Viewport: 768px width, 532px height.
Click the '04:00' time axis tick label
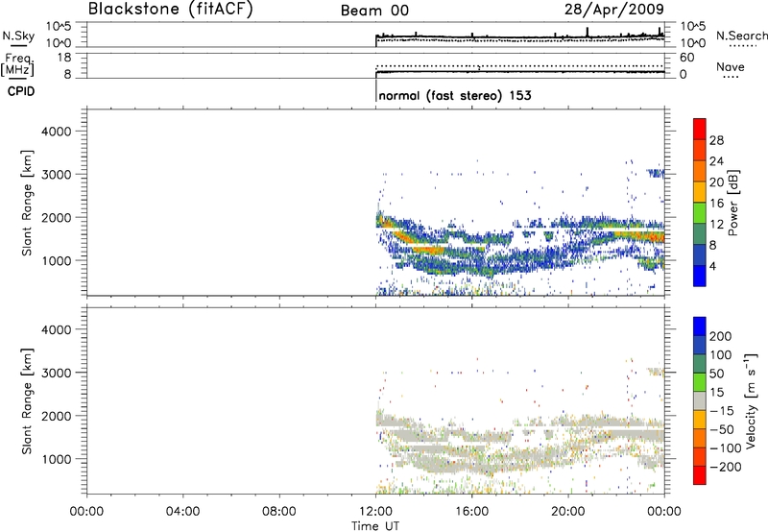(x=182, y=512)
